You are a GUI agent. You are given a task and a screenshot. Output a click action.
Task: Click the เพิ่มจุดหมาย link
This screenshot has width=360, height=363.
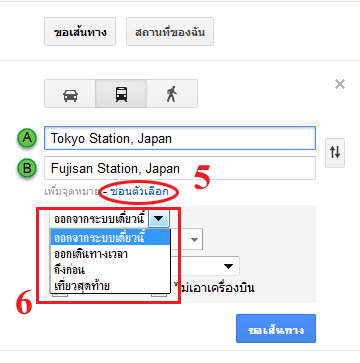click(x=71, y=192)
